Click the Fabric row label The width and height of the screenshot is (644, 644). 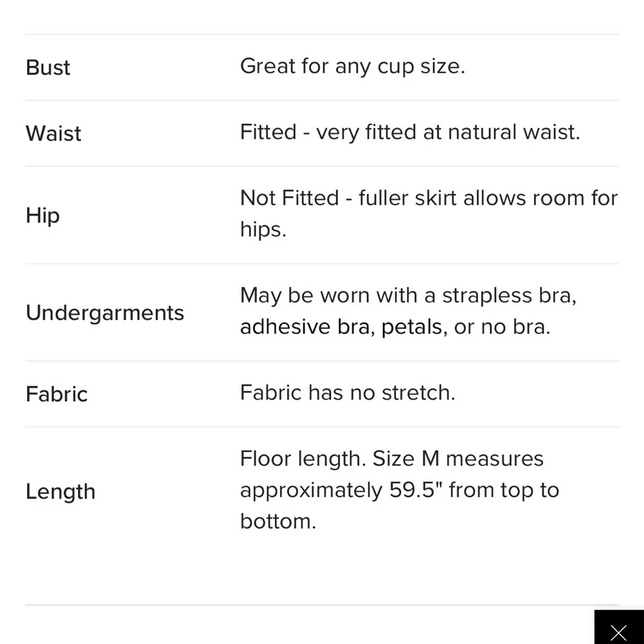(x=57, y=394)
